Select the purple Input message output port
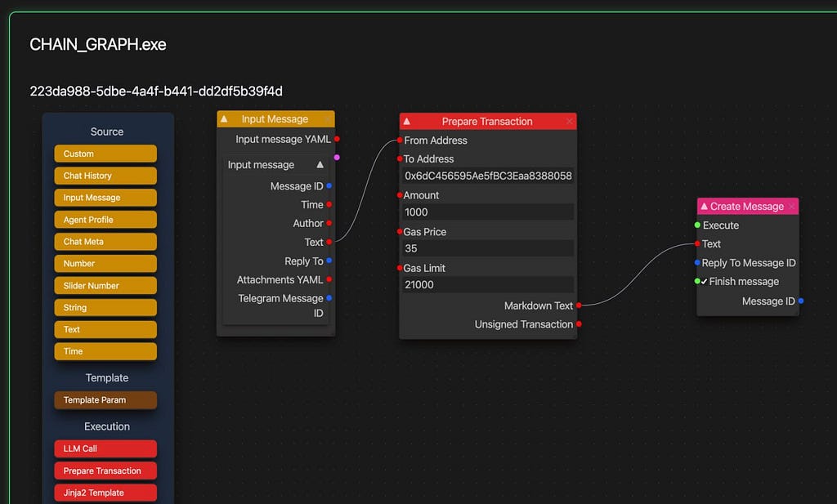The height and width of the screenshot is (504, 837). pos(337,158)
